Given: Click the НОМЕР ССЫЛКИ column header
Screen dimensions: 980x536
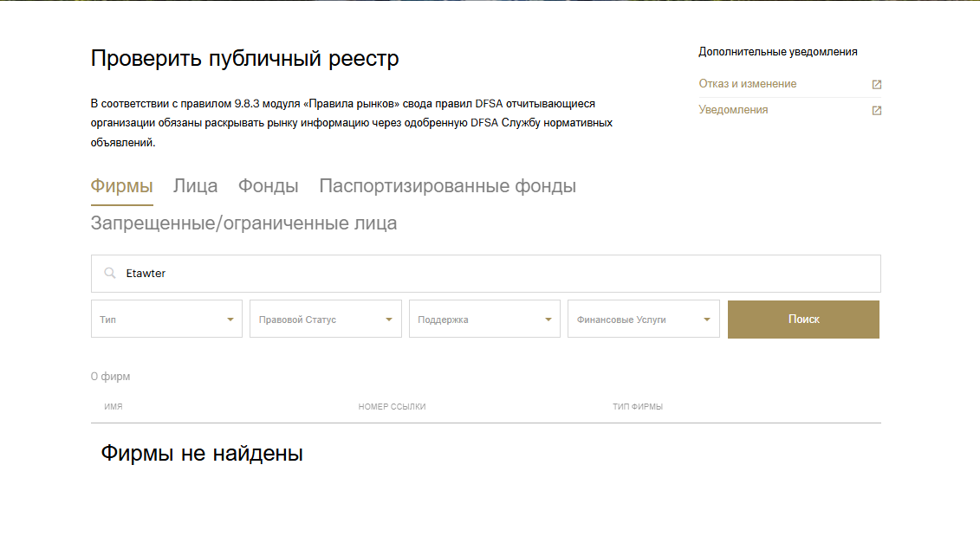Looking at the screenshot, I should click(x=392, y=407).
